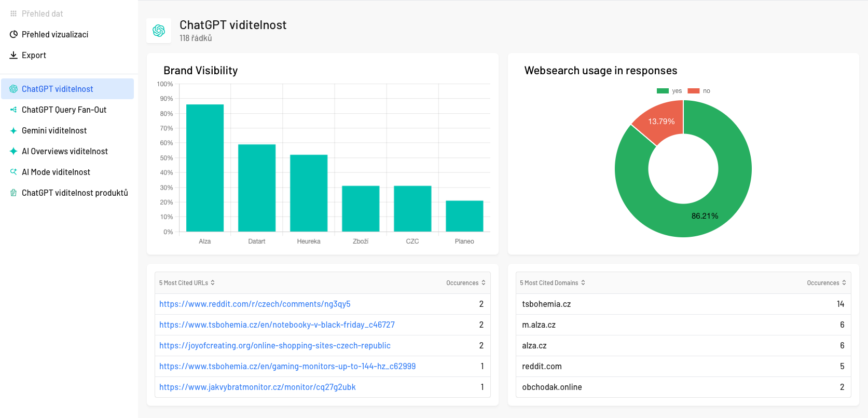Viewport: 868px width, 418px height.
Task: Sort by 5 Most Cited Domains column
Action: pos(552,283)
